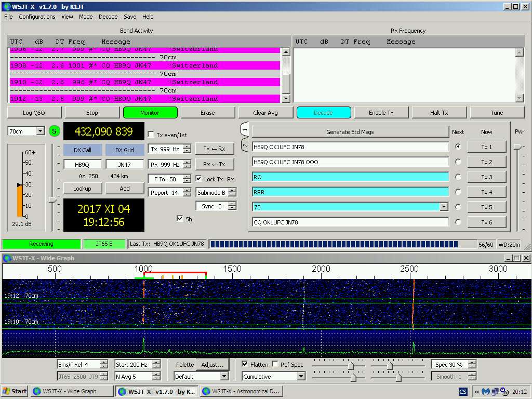Open the 70cm band dropdown
The height and width of the screenshot is (399, 532).
coord(41,131)
